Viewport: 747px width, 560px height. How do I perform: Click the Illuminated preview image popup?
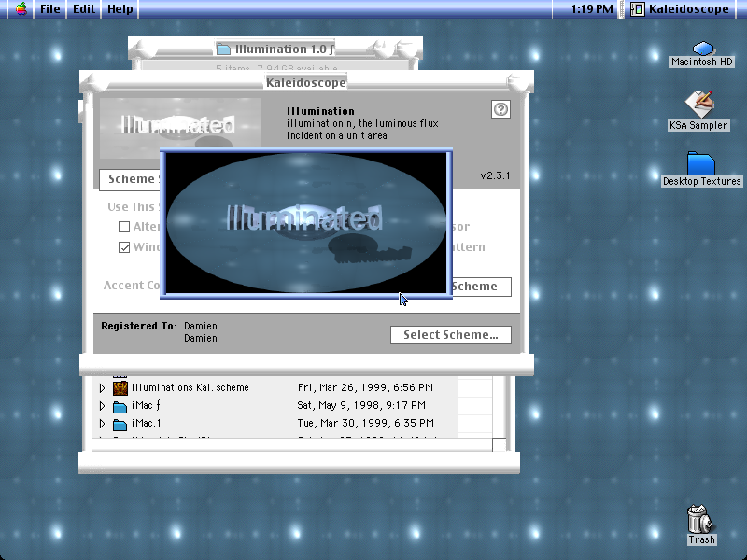(306, 223)
